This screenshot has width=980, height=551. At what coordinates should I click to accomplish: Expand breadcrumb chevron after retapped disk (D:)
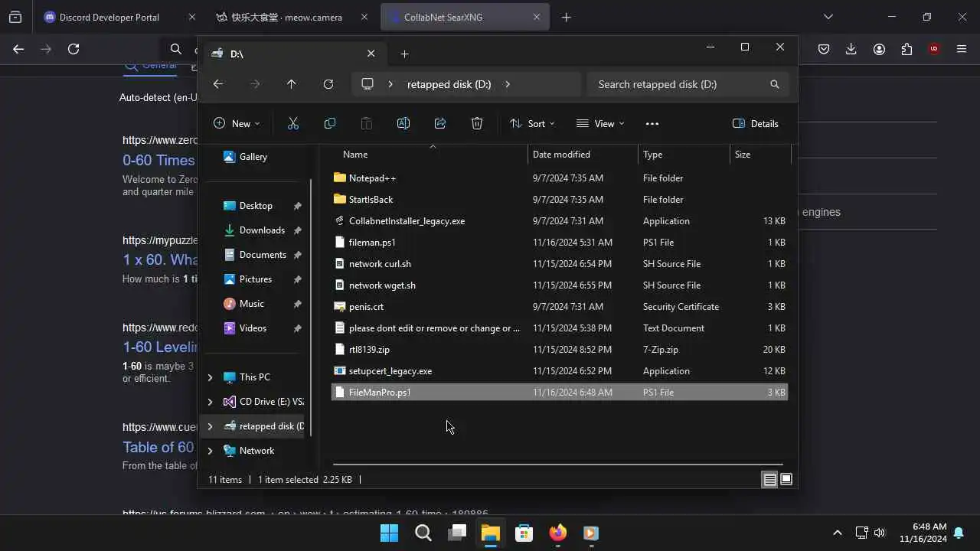point(508,84)
